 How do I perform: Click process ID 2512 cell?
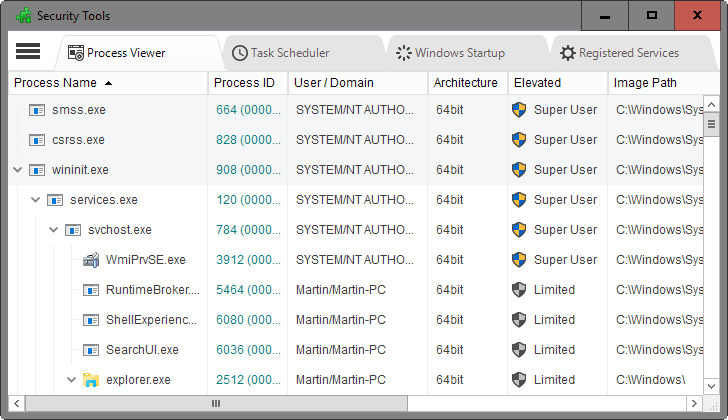coord(248,380)
